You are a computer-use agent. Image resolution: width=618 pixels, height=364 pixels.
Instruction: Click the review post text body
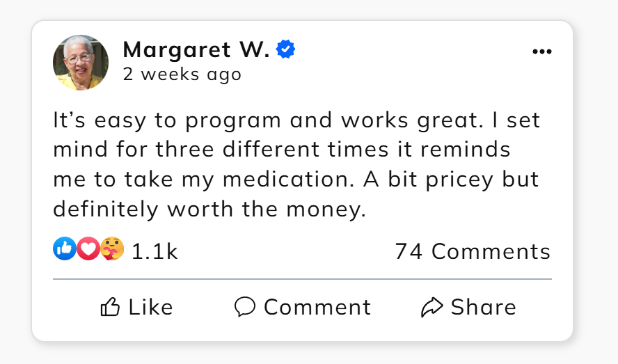pyautogui.click(x=296, y=164)
